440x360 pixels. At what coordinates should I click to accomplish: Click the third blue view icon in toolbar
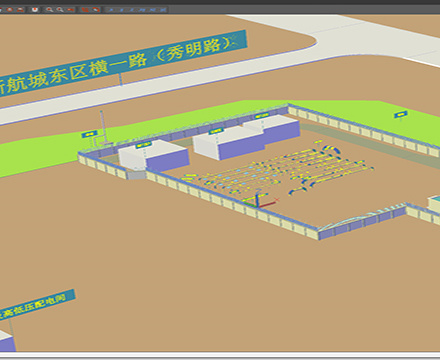click(132, 10)
